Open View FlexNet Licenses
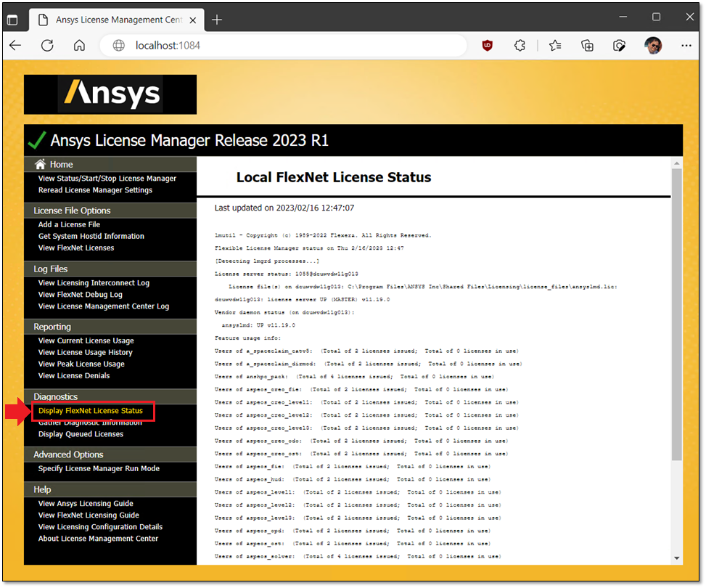The height and width of the screenshot is (588, 706). pos(76,248)
